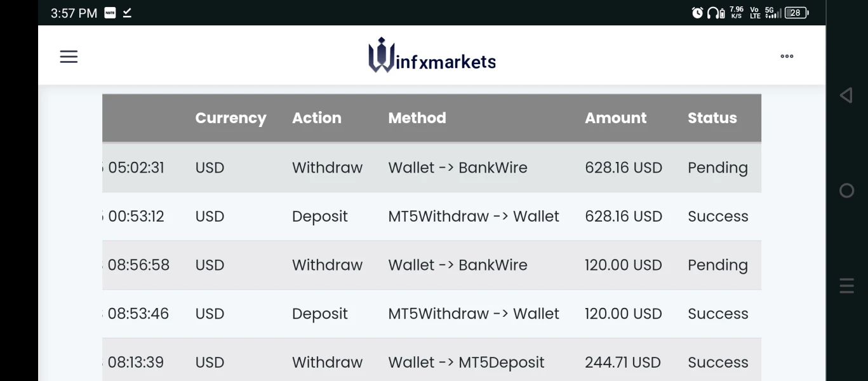Sort by Action column header

(316, 118)
